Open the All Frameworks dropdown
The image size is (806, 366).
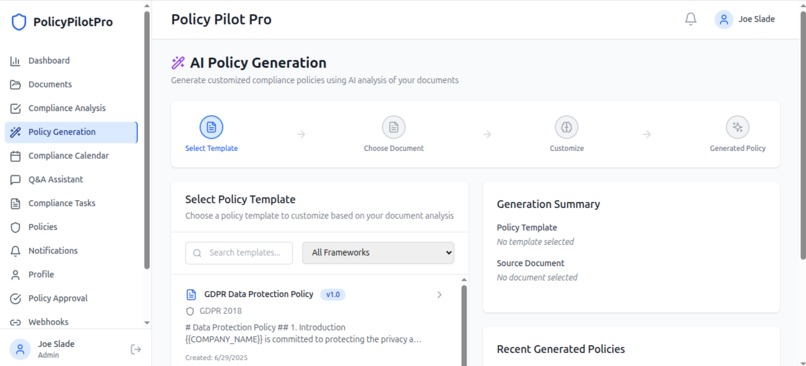pyautogui.click(x=378, y=253)
